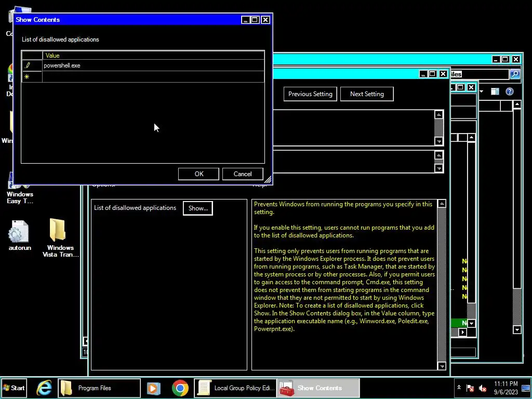The image size is (532, 399).
Task: Switch to Local Group Policy Editor taskbar button
Action: tap(235, 388)
